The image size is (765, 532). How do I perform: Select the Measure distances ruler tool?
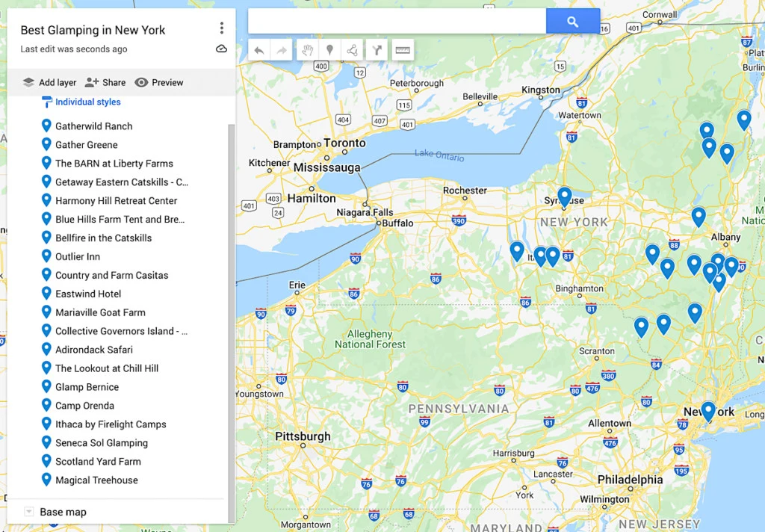pos(403,50)
